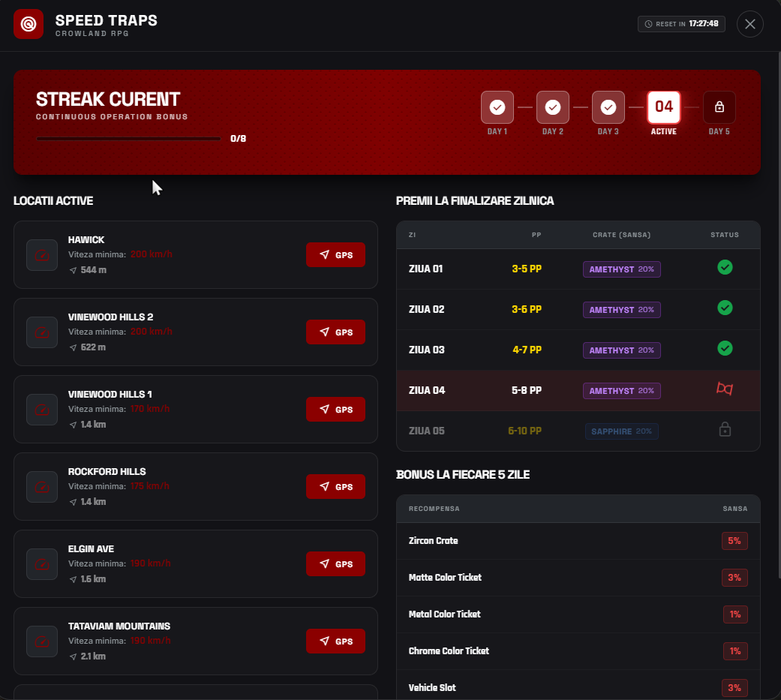Click the speedometer icon beside Rockford Hills
The image size is (781, 700).
tap(42, 487)
